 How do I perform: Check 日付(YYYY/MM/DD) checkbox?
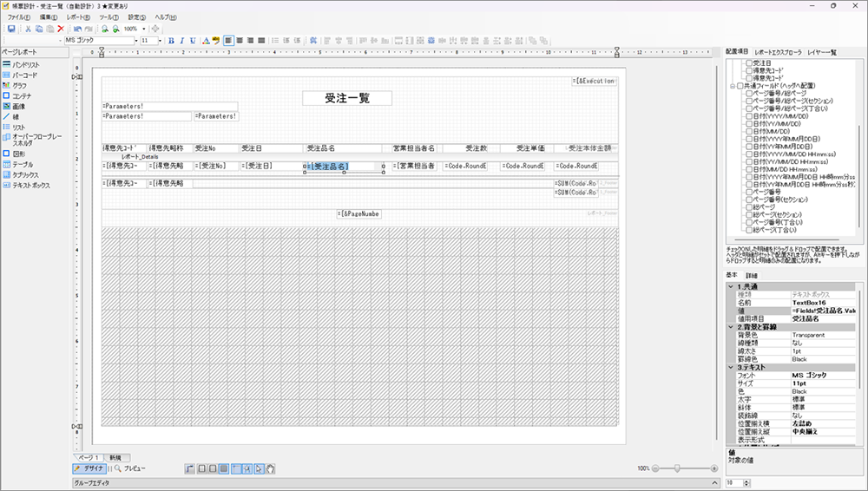749,116
